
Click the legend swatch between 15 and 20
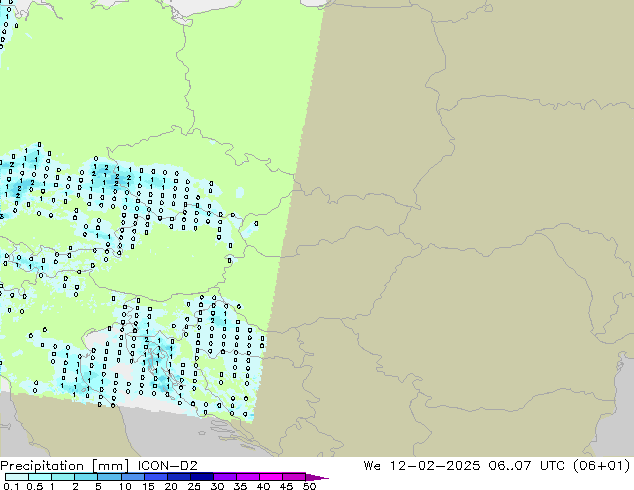(155, 477)
